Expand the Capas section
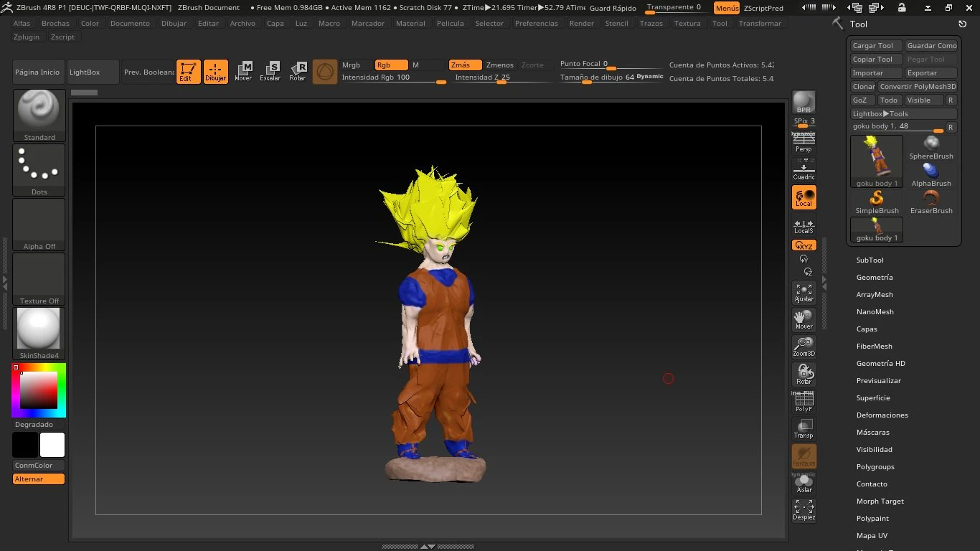This screenshot has height=551, width=980. point(867,329)
